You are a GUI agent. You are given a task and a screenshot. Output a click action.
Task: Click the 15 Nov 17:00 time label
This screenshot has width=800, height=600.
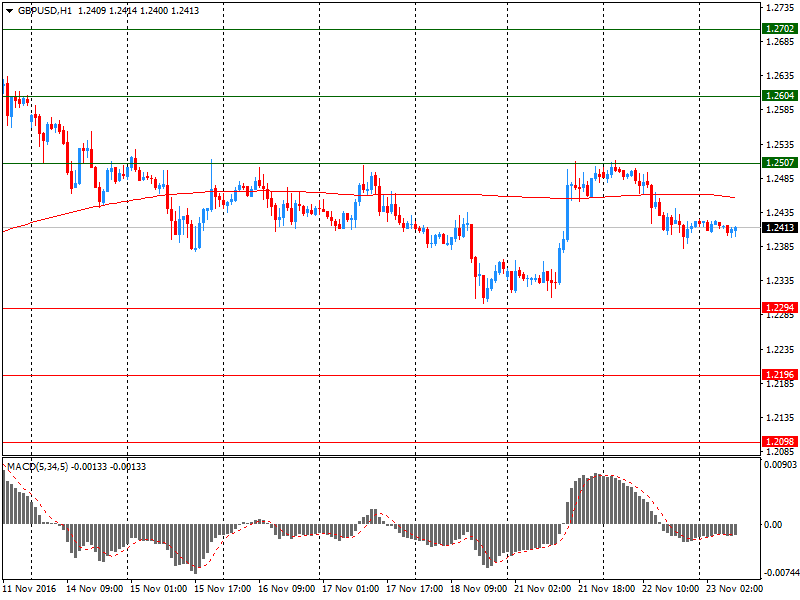coord(222,589)
